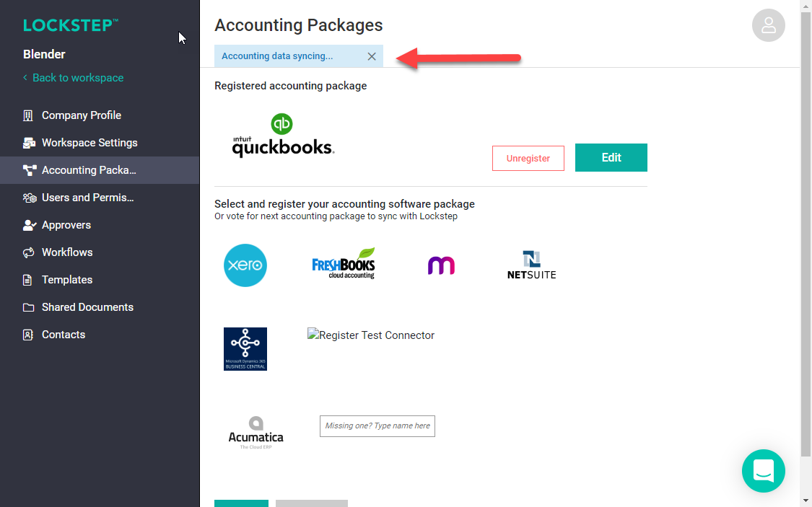Image resolution: width=812 pixels, height=507 pixels.
Task: Click the Unregister button
Action: click(528, 158)
